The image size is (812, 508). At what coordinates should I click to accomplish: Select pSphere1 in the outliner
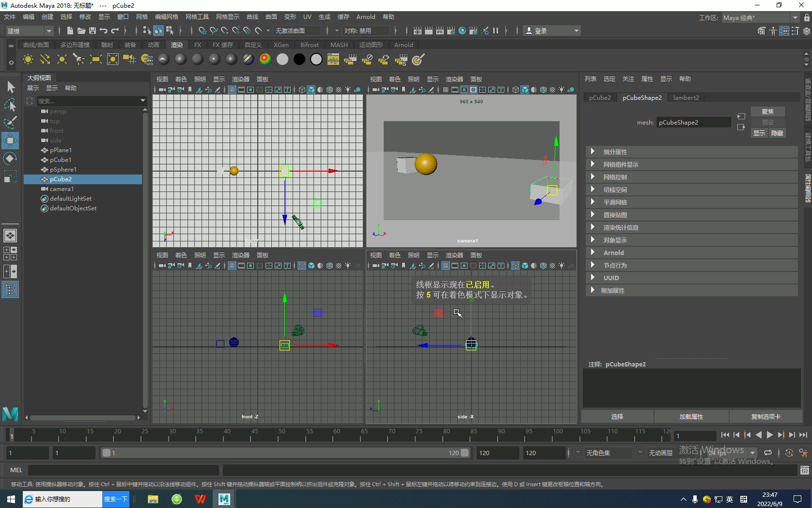63,170
